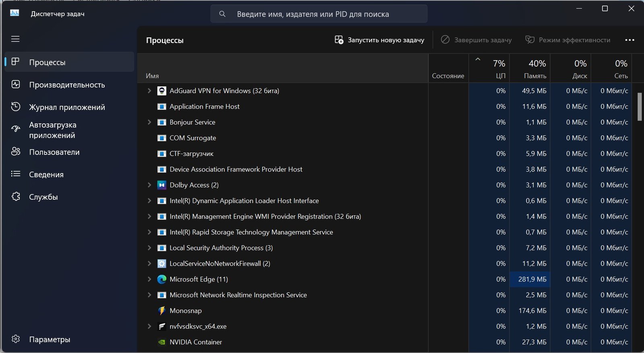Click the vertical scrollbar thumb
This screenshot has height=353, width=644.
(640, 106)
